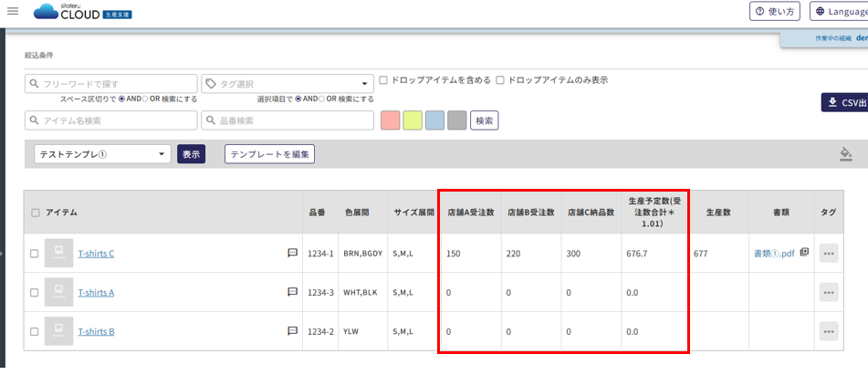The height and width of the screenshot is (375, 868).
Task: Open the hamburger menu at top left
Action: point(13,11)
